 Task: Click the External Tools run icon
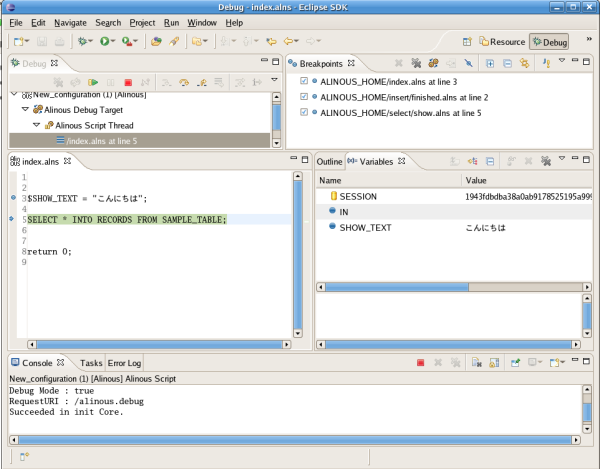[127, 41]
